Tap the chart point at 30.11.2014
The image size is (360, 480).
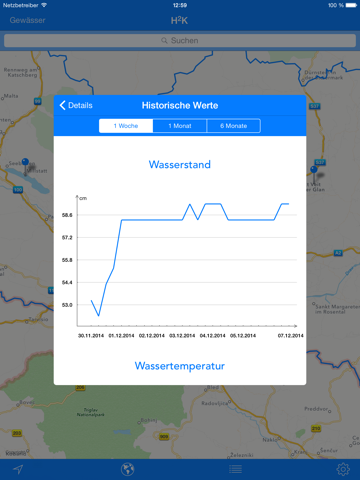pos(91,300)
